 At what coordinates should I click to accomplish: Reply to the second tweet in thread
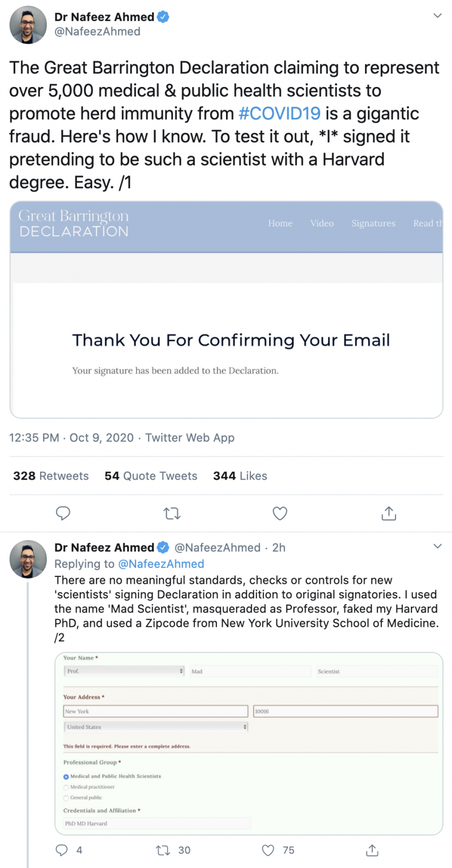pos(63,850)
